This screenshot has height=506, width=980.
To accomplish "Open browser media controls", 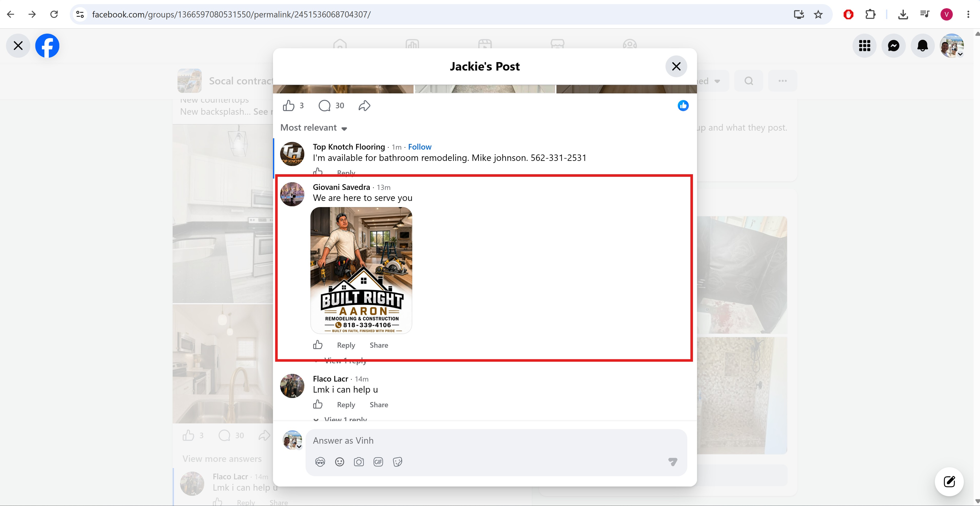I will pyautogui.click(x=925, y=14).
